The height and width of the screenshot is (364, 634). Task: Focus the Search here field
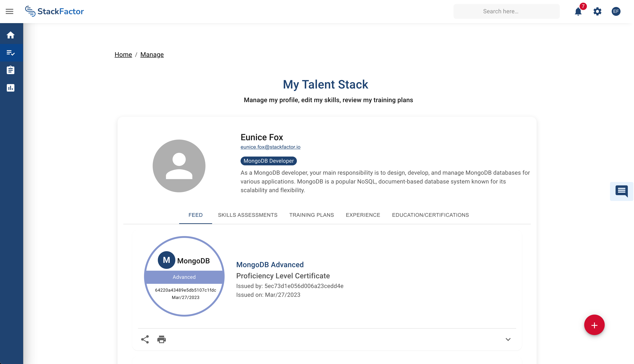[x=506, y=11]
